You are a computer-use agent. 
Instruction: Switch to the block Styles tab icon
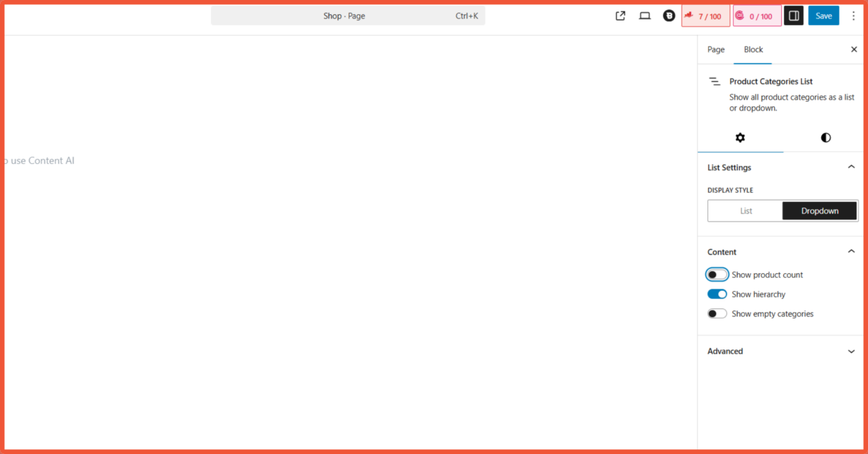coord(825,138)
